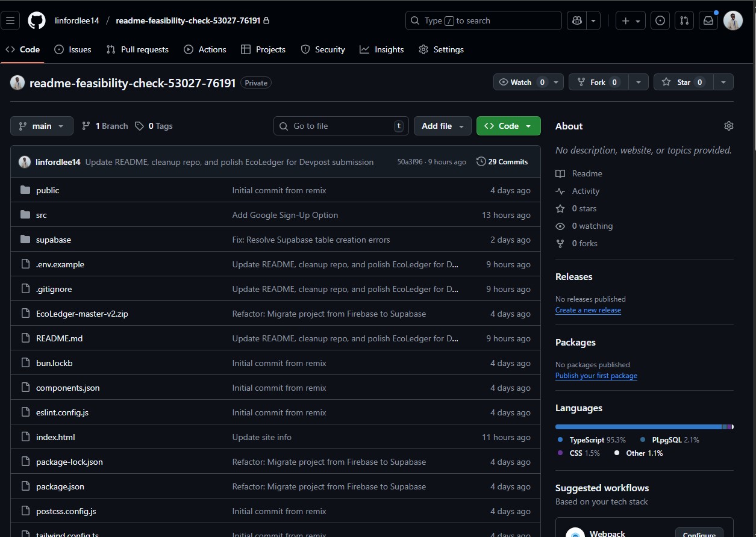Click the TypeScript 95.3% language entry
The height and width of the screenshot is (537, 756).
[592, 440]
